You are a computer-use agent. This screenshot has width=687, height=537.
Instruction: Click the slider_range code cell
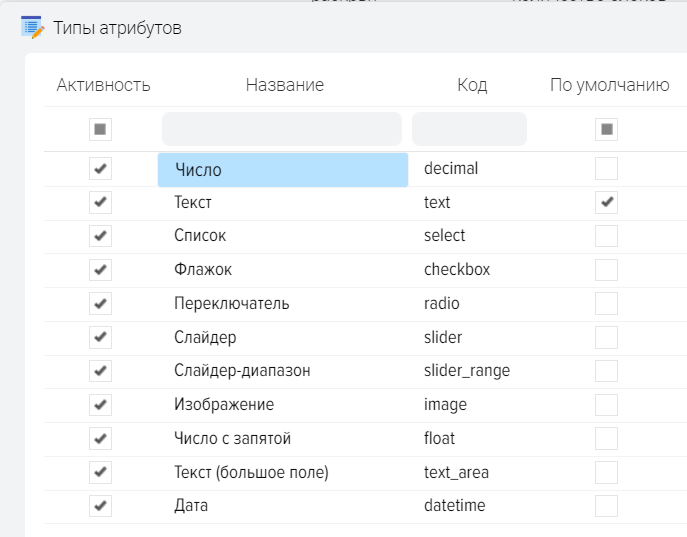[x=467, y=371]
